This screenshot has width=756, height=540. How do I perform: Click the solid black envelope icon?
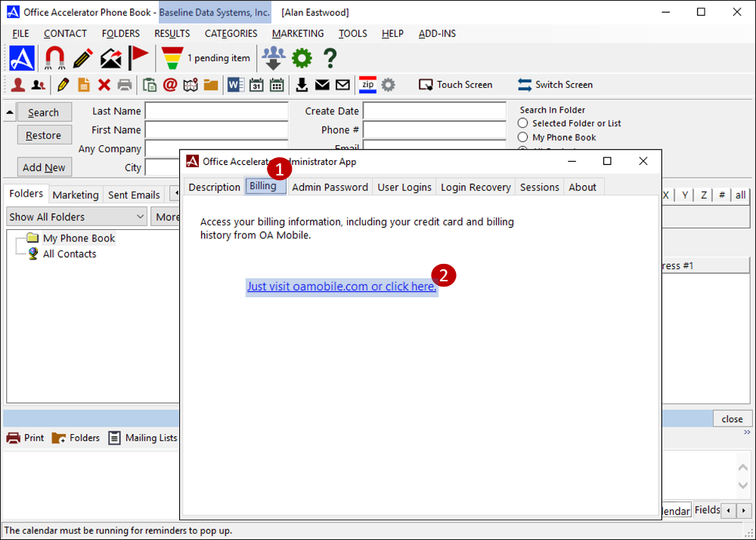[322, 85]
